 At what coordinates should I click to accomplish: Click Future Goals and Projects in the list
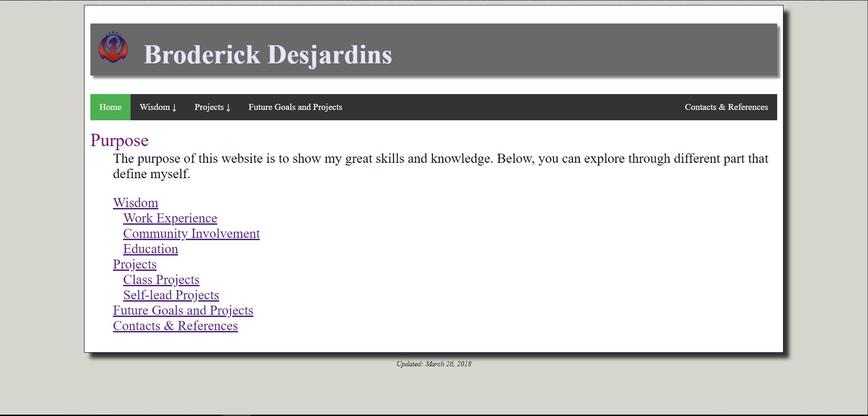click(183, 311)
